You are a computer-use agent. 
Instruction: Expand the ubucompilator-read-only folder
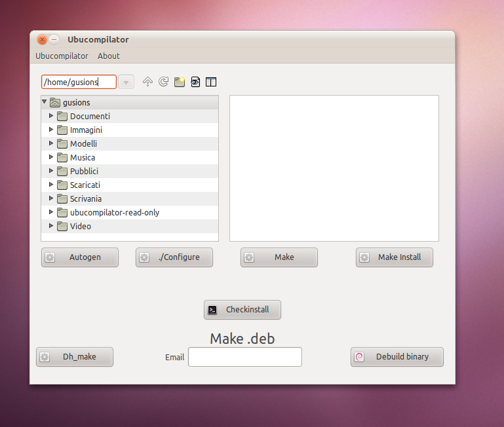tap(50, 212)
